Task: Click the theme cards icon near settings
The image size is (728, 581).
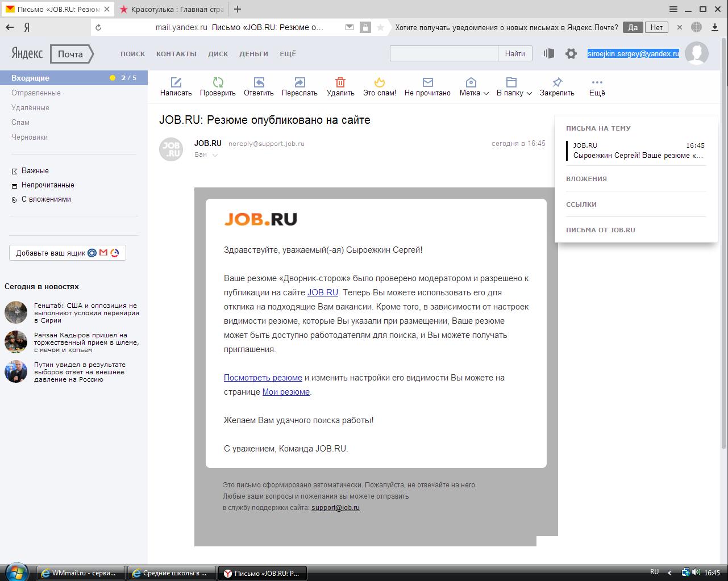Action: (548, 53)
